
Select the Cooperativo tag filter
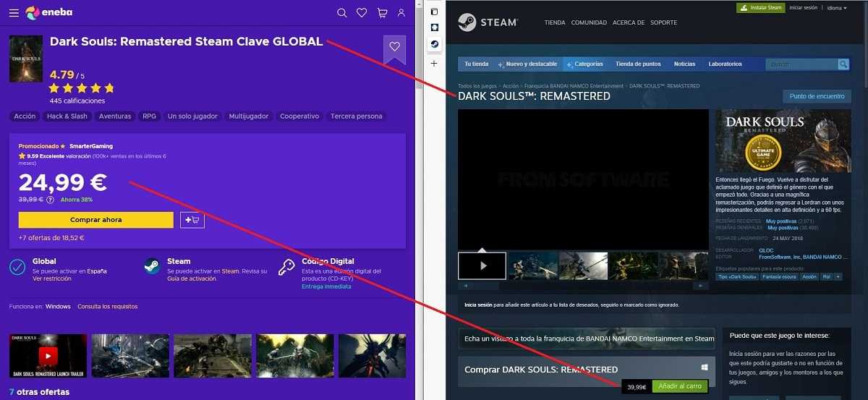click(x=299, y=116)
